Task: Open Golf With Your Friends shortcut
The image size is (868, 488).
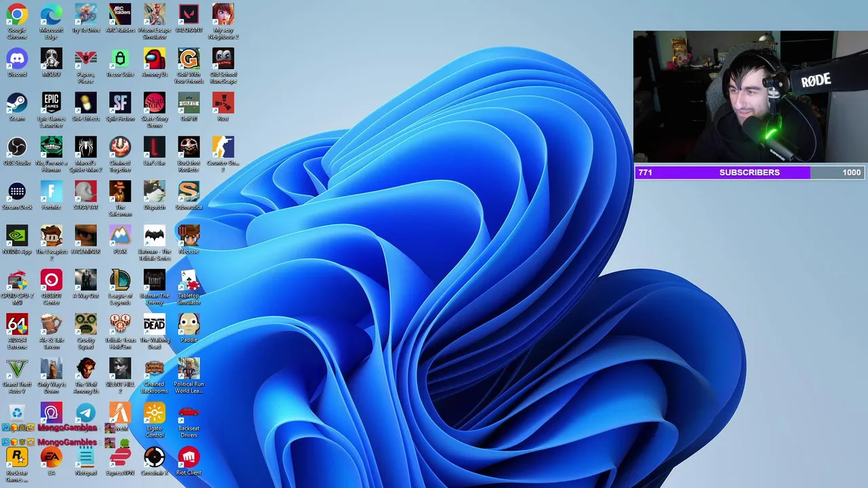Action: pyautogui.click(x=189, y=58)
